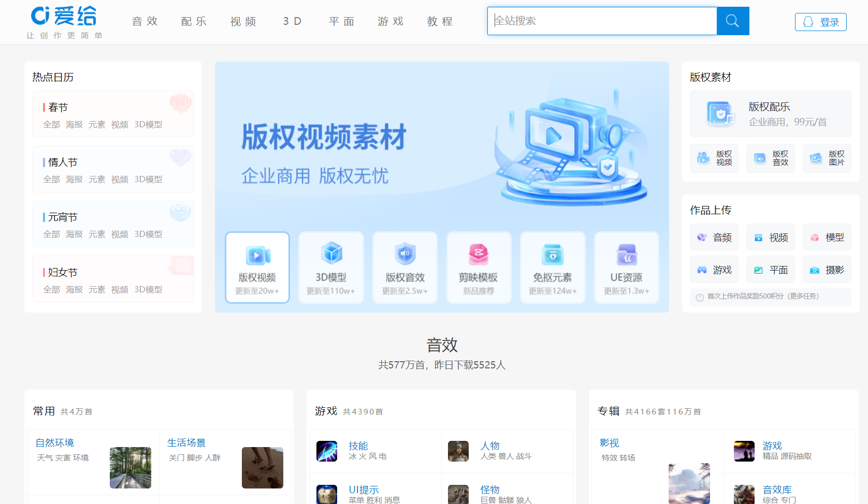Click the 游戏 gamepad upload icon

(702, 270)
